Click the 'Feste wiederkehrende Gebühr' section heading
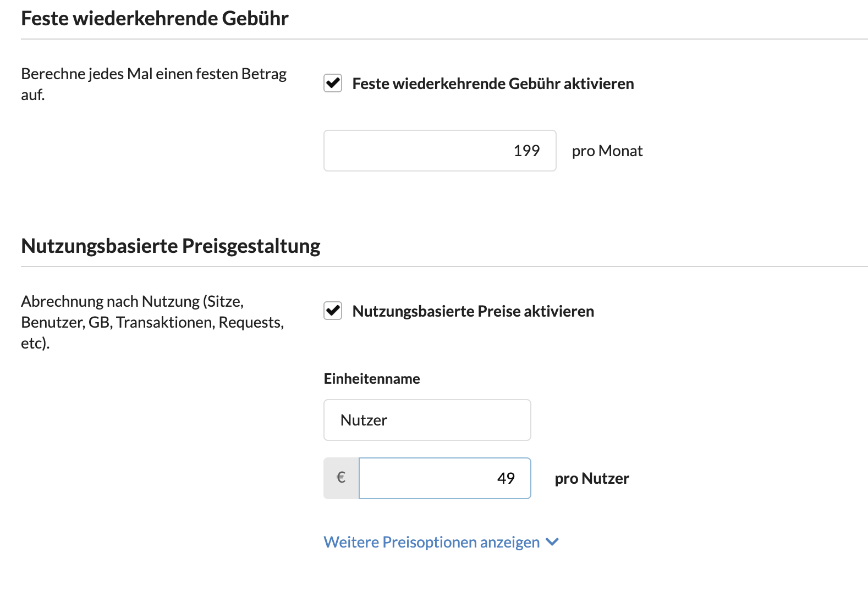 tap(155, 18)
